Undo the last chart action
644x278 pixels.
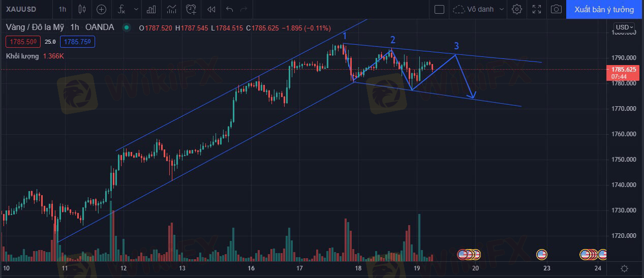(x=229, y=9)
